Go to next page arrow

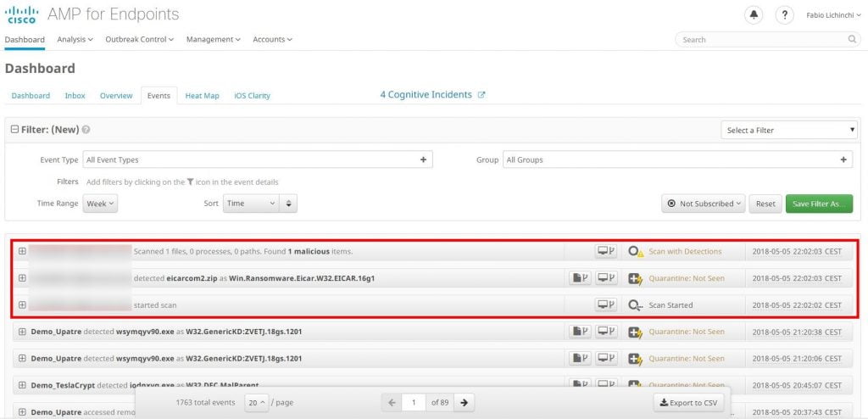click(465, 403)
